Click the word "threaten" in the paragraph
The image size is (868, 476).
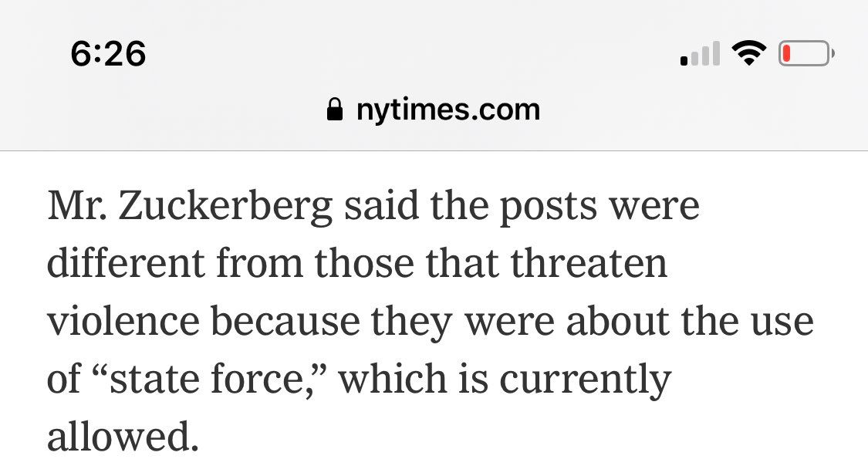click(x=592, y=264)
